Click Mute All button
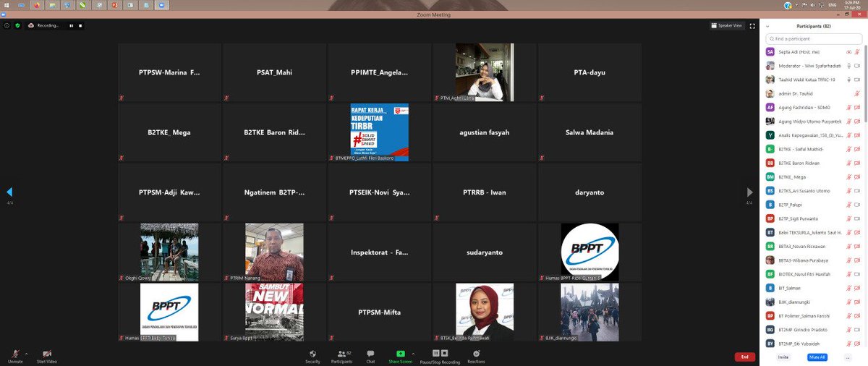This screenshot has width=868, height=366. (x=817, y=357)
